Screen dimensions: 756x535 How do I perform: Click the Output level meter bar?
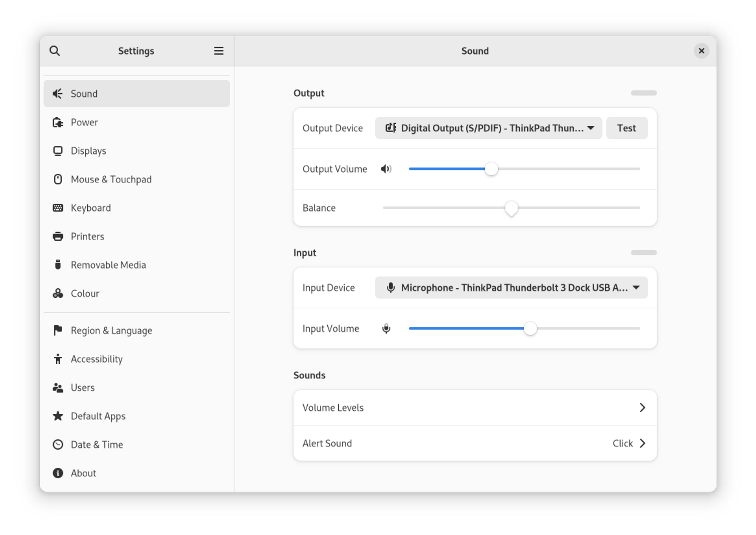(x=643, y=93)
